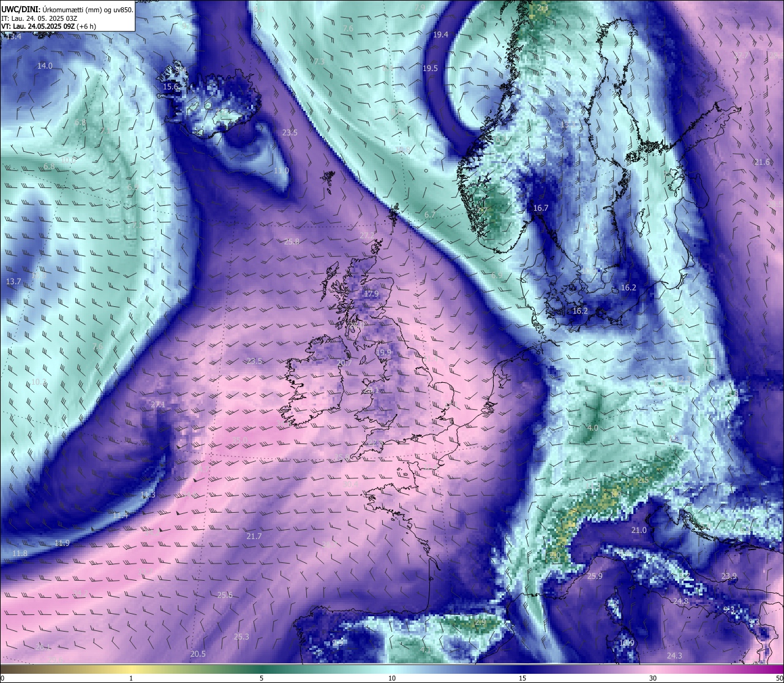Click the 15.6 value over Iceland
784x683 pixels.
click(x=170, y=87)
